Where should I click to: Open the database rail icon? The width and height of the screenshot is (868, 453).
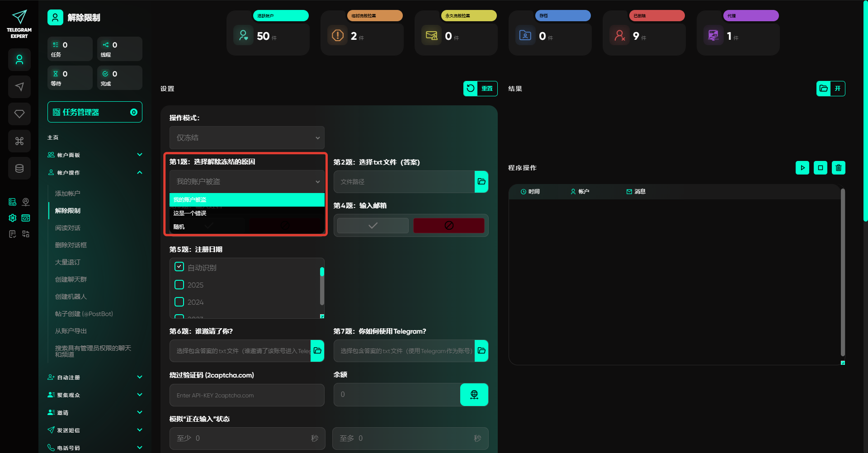pyautogui.click(x=19, y=168)
